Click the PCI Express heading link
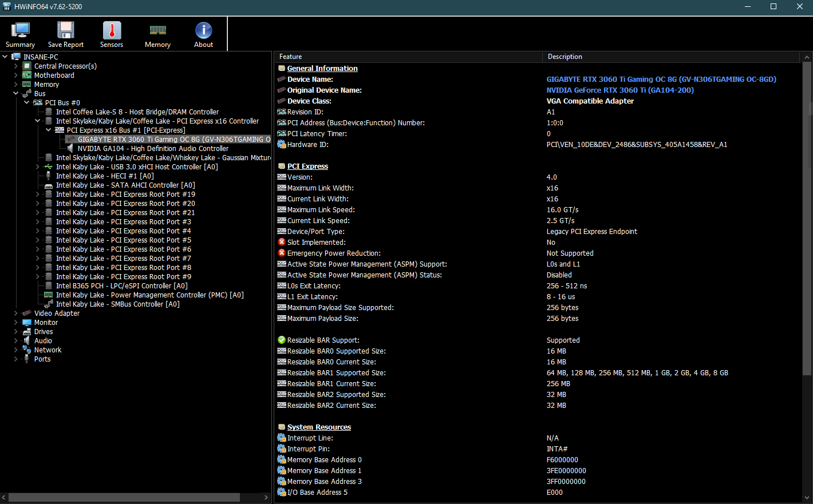 [x=307, y=166]
